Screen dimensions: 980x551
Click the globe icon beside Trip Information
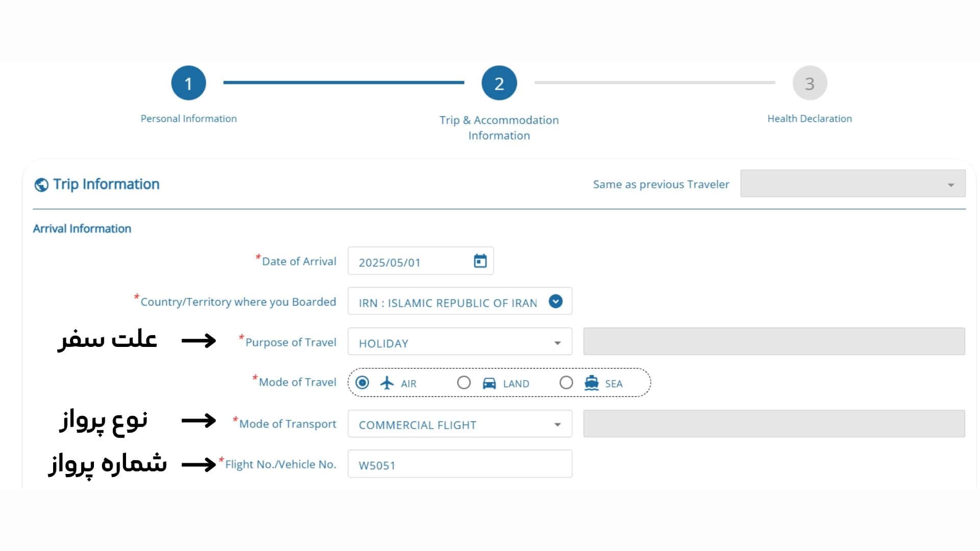click(41, 185)
